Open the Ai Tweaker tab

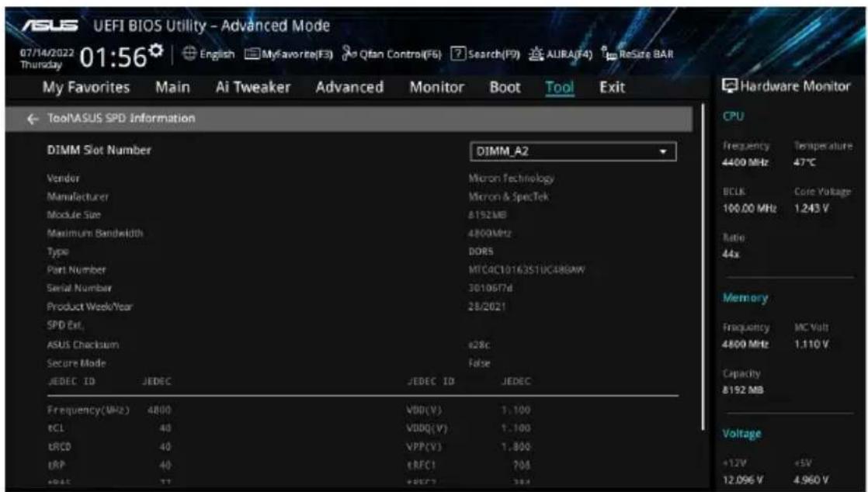click(253, 88)
